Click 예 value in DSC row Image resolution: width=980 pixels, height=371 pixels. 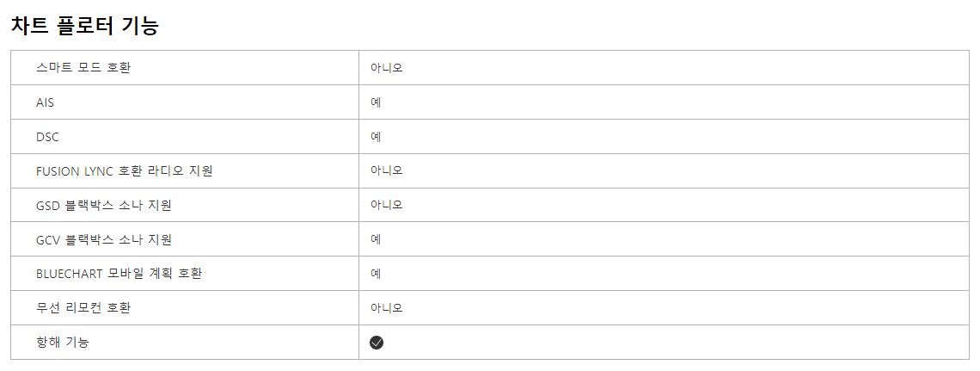pos(376,137)
